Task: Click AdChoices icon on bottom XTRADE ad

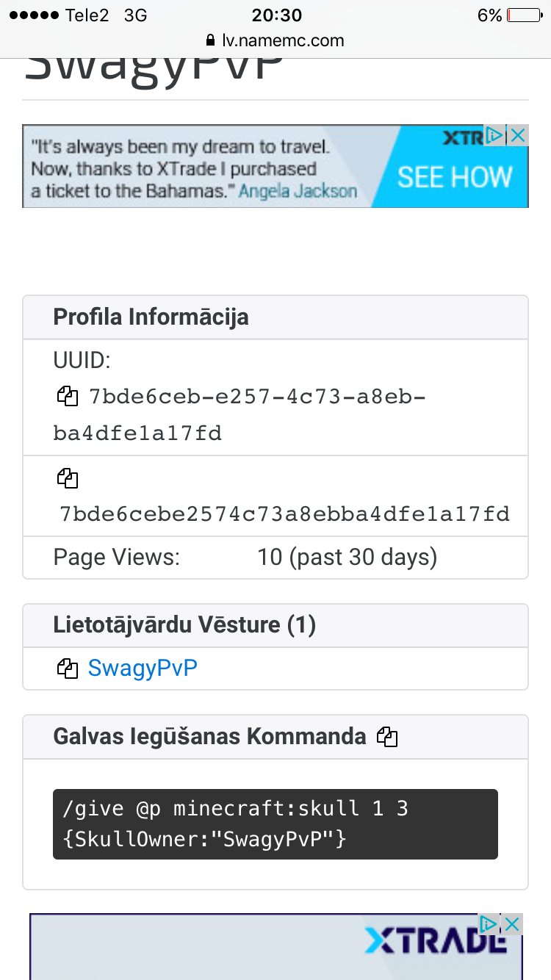Action: (x=488, y=924)
